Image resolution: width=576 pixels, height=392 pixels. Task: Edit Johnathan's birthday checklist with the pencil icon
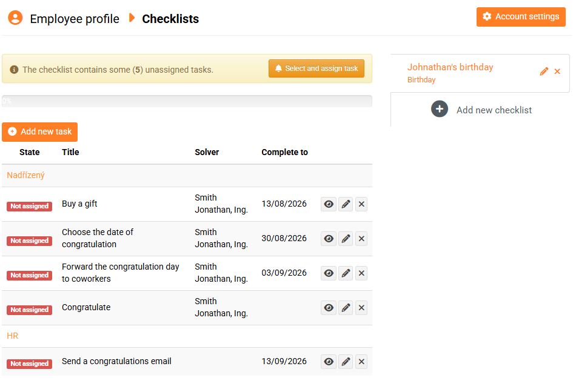click(x=544, y=71)
